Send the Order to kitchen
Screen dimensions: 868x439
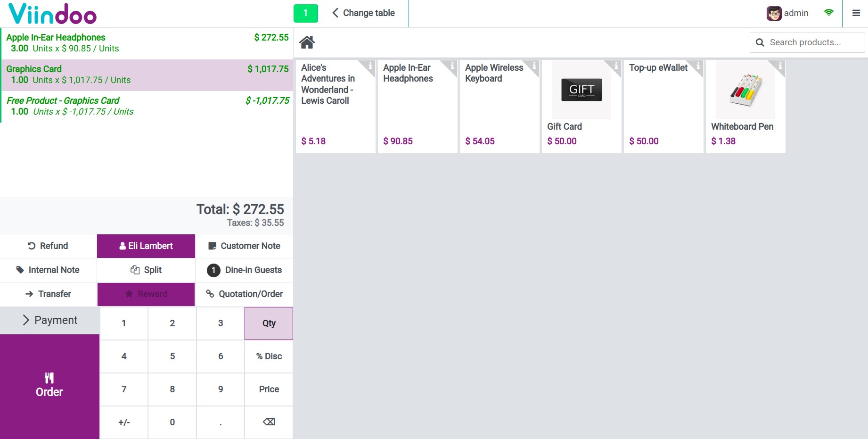pyautogui.click(x=49, y=387)
